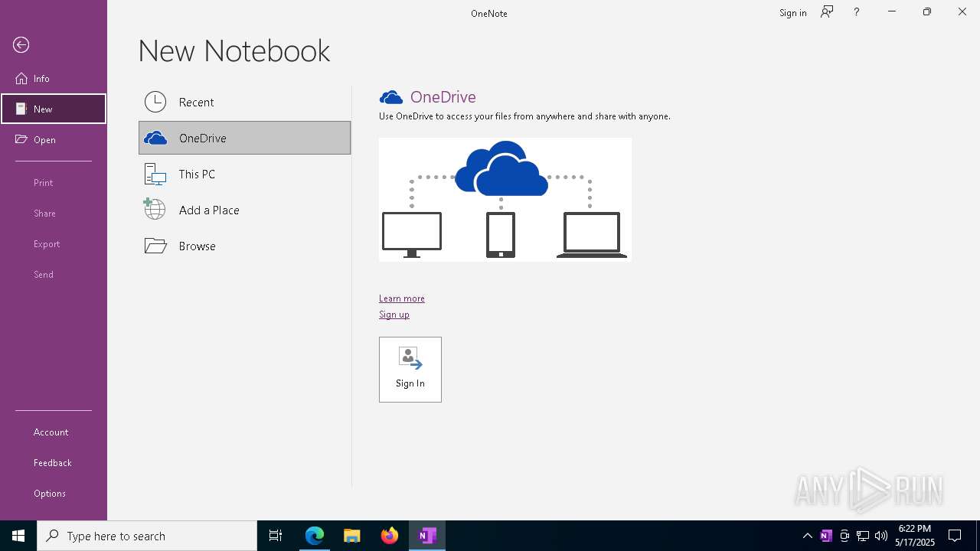Open Help with the question mark icon
Screen dimensions: 980x551
857,12
